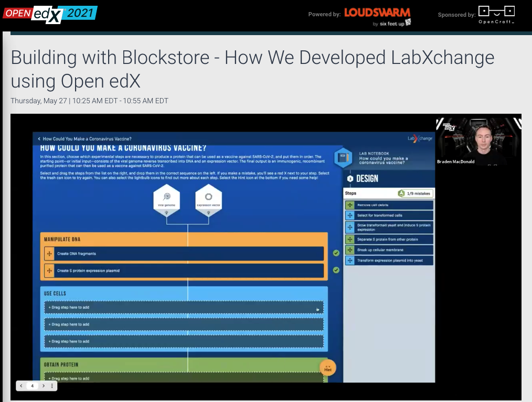This screenshot has height=402, width=532.
Task: Select the expression vector hexagon
Action: (208, 200)
